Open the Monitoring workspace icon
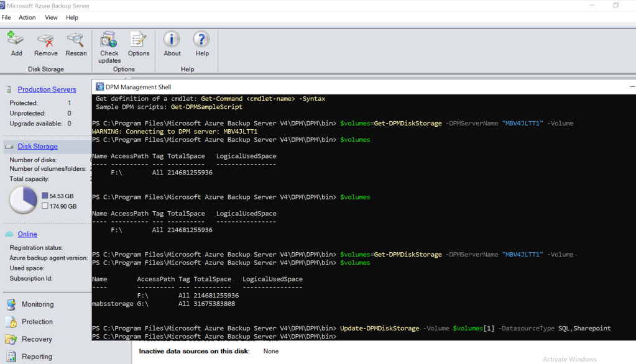Image resolution: width=636 pixels, height=364 pixels. tap(12, 304)
